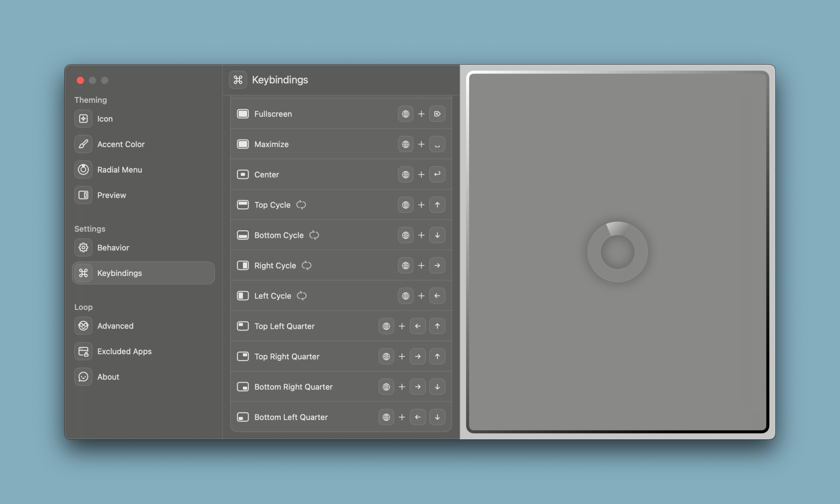
Task: Select the Fullscreen keybinding icon
Action: click(x=243, y=113)
